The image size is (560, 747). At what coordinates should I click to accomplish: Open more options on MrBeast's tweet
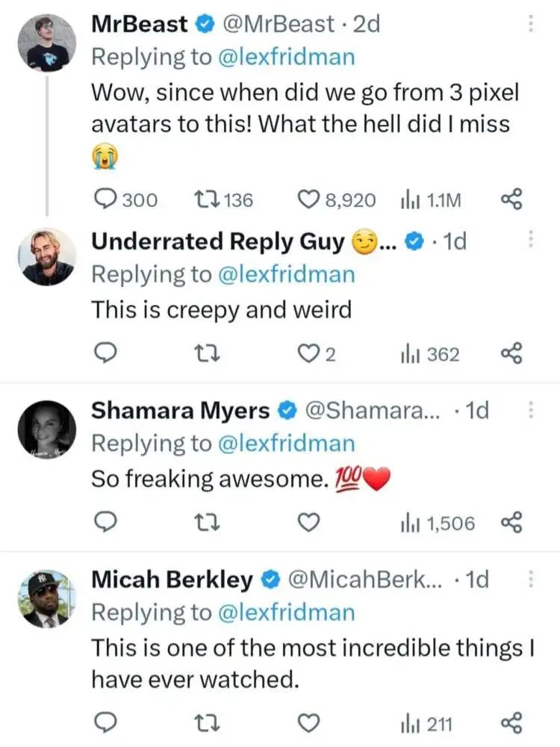(x=531, y=23)
